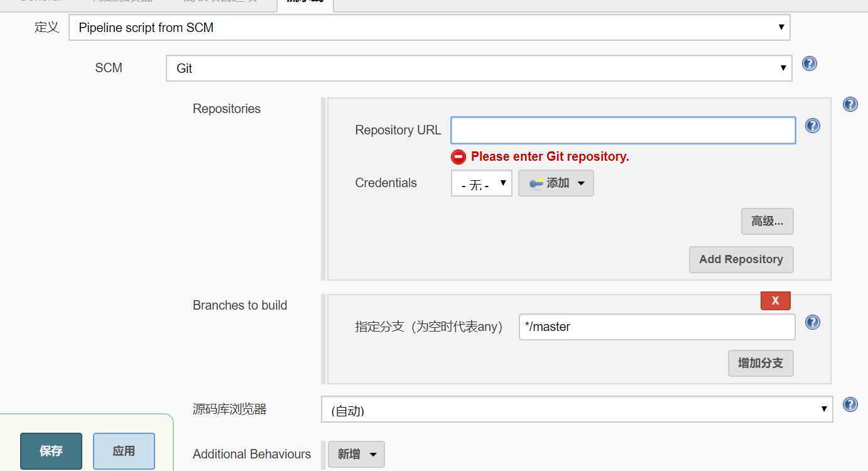
Task: Click the Repositories label
Action: 227,109
